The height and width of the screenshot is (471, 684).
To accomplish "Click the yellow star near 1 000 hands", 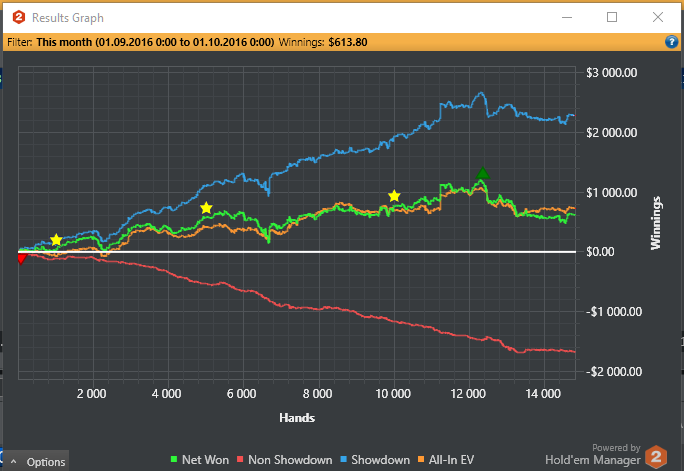I will [x=56, y=240].
